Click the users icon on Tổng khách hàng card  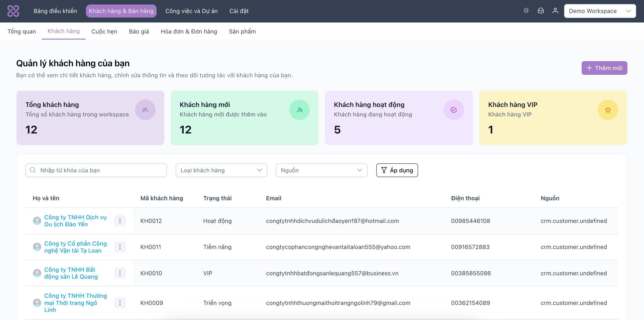145,110
